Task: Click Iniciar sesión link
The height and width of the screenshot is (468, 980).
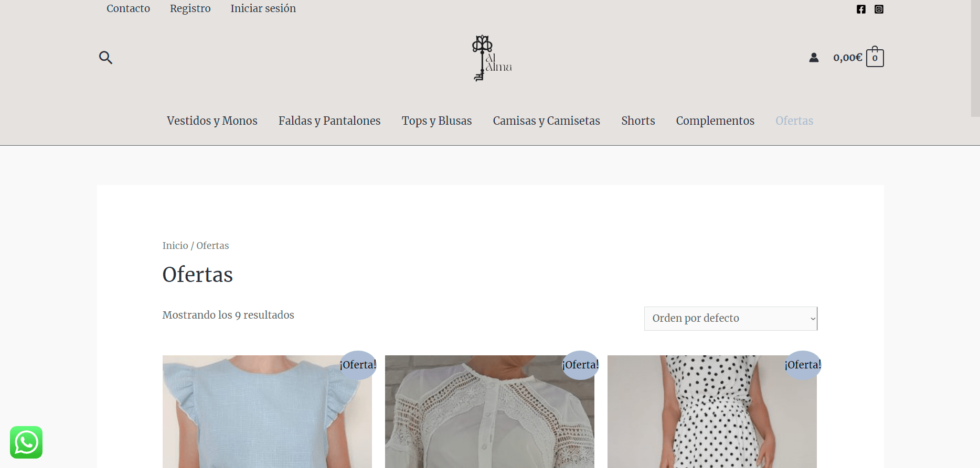Action: (x=263, y=8)
